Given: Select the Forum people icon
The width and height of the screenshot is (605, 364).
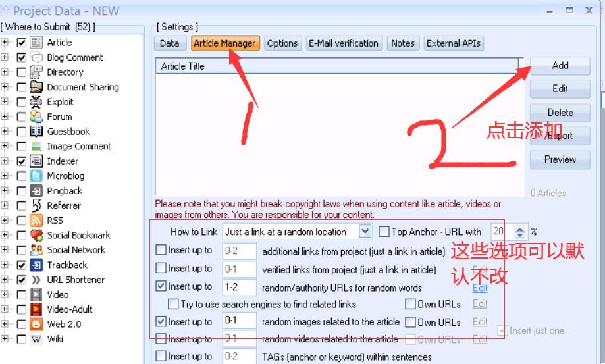Looking at the screenshot, I should 37,117.
